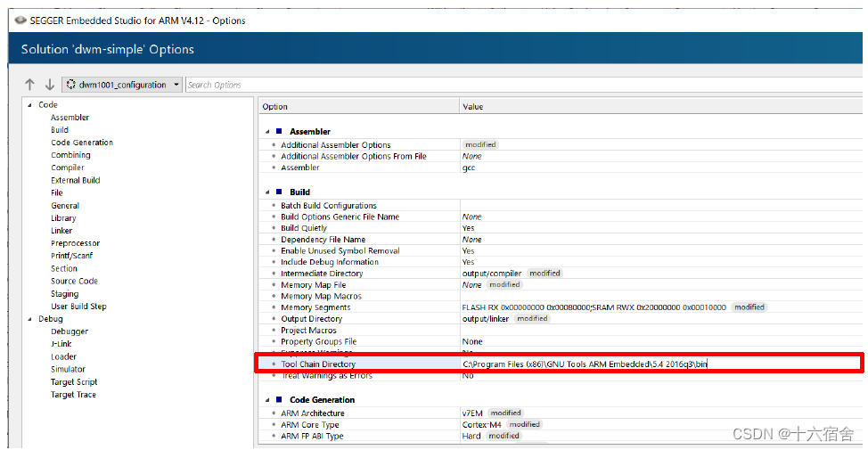Select Additional Assembler Options From File row

pos(354,156)
